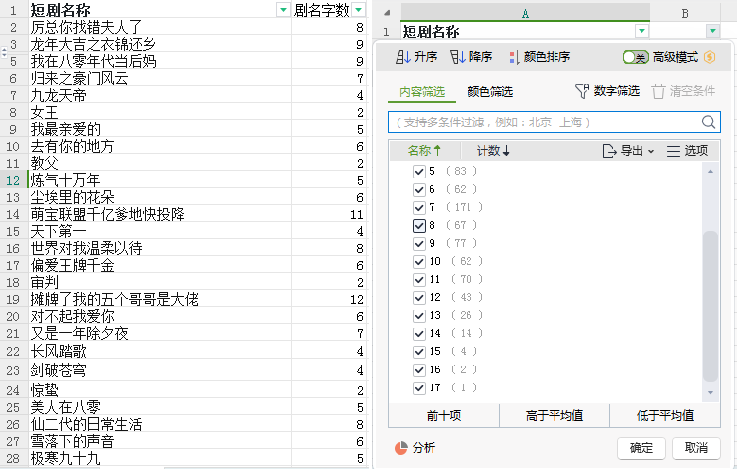
Task: Select cell 炼气十万年
Action: [160, 180]
